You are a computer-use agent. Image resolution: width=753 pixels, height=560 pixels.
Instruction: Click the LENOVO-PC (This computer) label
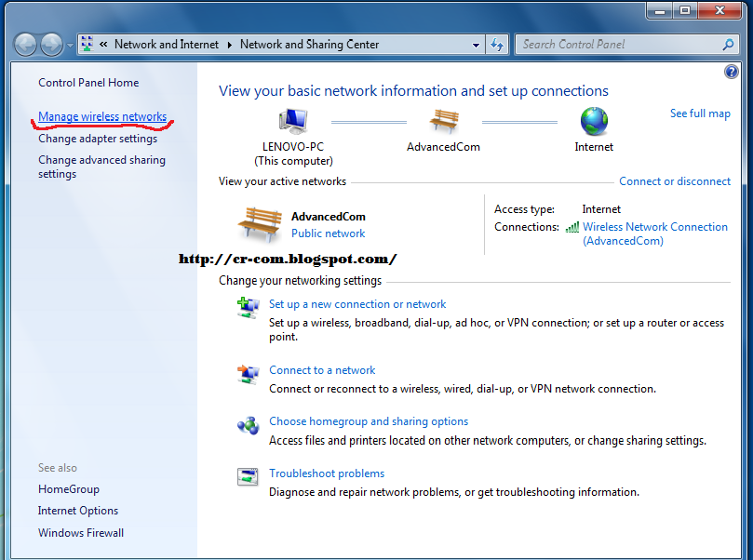point(293,153)
